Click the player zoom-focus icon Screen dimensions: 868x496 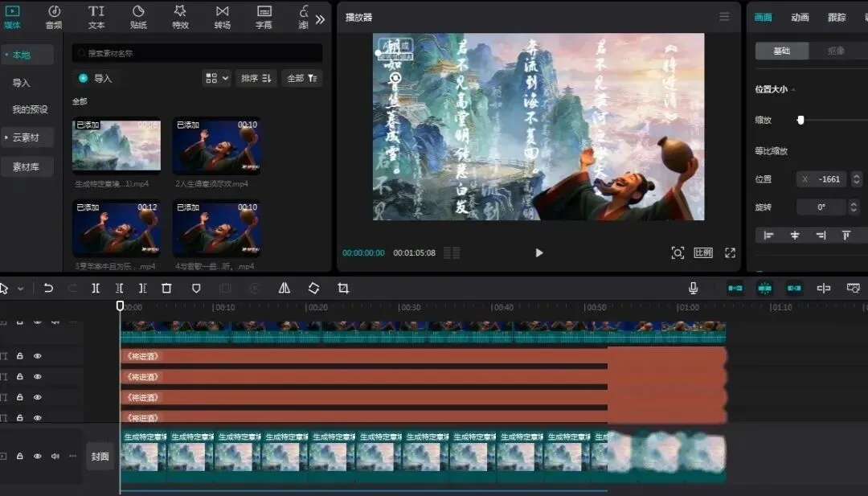pyautogui.click(x=678, y=253)
